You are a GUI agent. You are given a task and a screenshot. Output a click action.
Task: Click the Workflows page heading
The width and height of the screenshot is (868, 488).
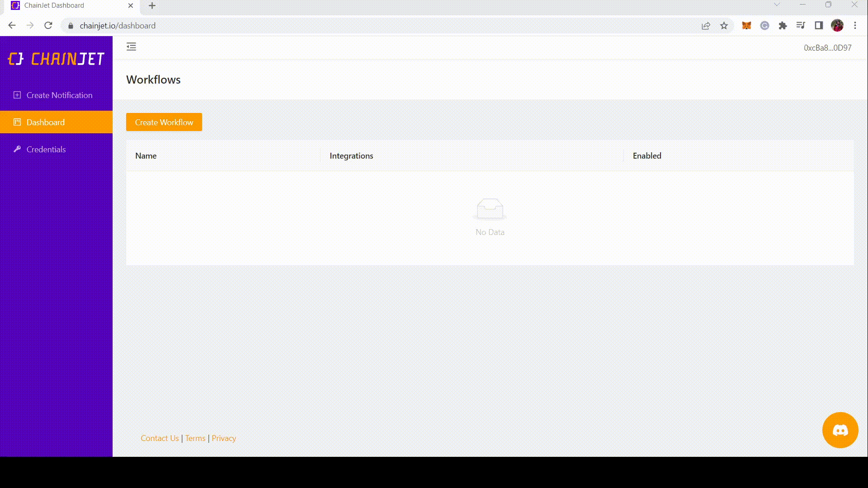coord(153,80)
